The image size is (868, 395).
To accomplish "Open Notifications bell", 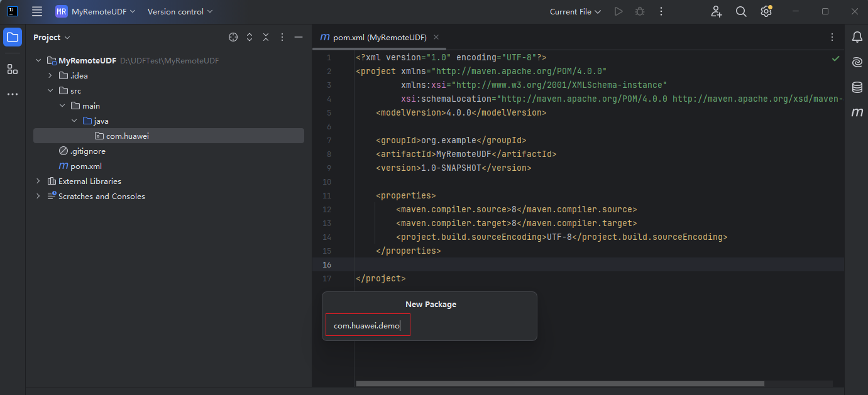I will pyautogui.click(x=857, y=37).
